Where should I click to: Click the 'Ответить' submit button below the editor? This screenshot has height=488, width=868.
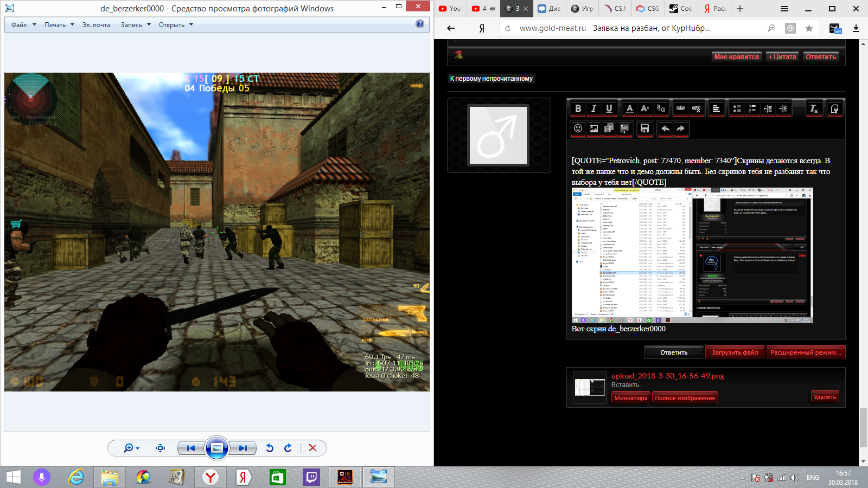(674, 352)
